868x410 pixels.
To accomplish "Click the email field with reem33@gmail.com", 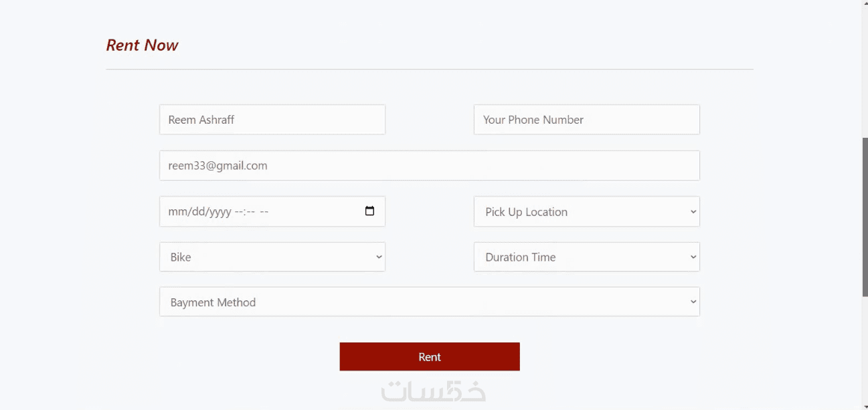I will 429,165.
